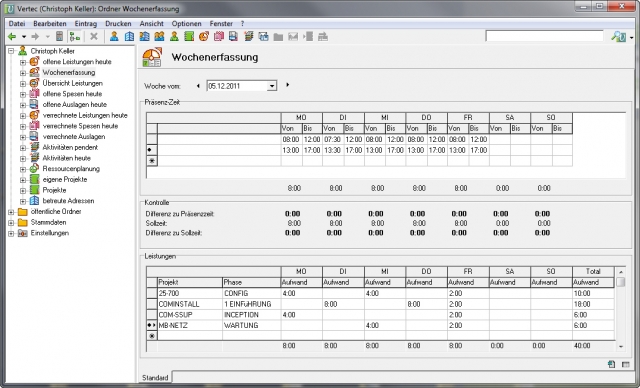Click new row asterisk in Präsenz-Zeit grid
This screenshot has height=388, width=640.
[152, 161]
